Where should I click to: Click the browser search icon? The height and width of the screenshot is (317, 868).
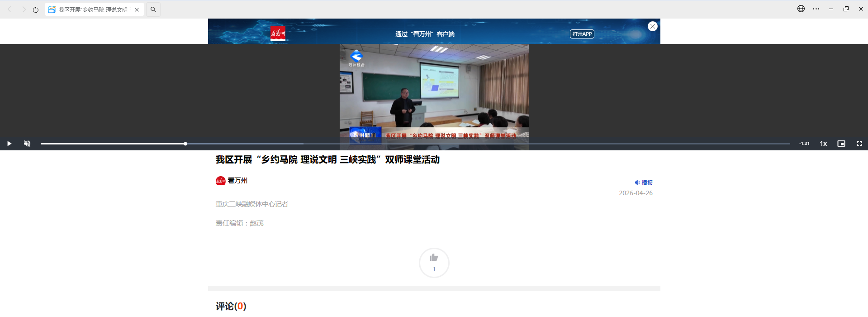pyautogui.click(x=153, y=10)
